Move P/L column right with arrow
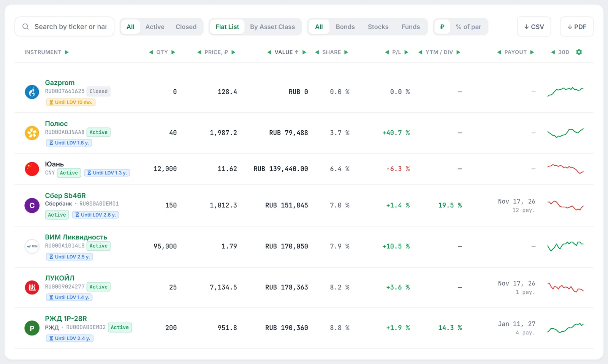This screenshot has height=364, width=608. click(x=406, y=52)
